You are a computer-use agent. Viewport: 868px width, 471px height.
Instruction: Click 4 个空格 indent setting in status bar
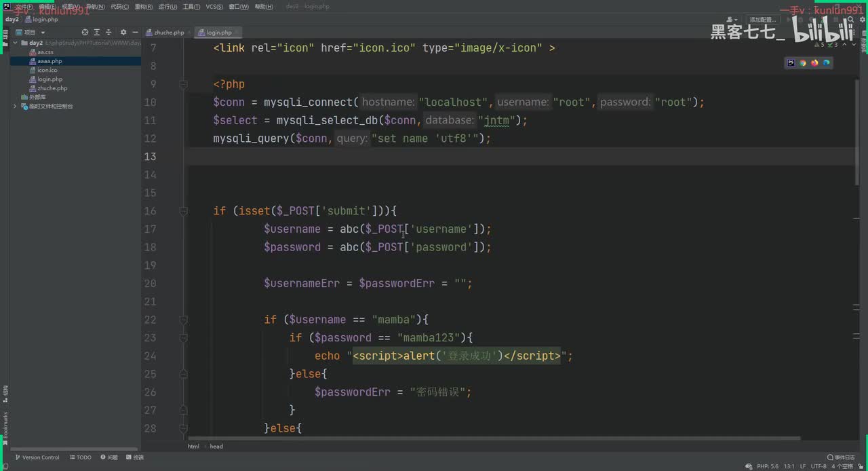pos(843,466)
